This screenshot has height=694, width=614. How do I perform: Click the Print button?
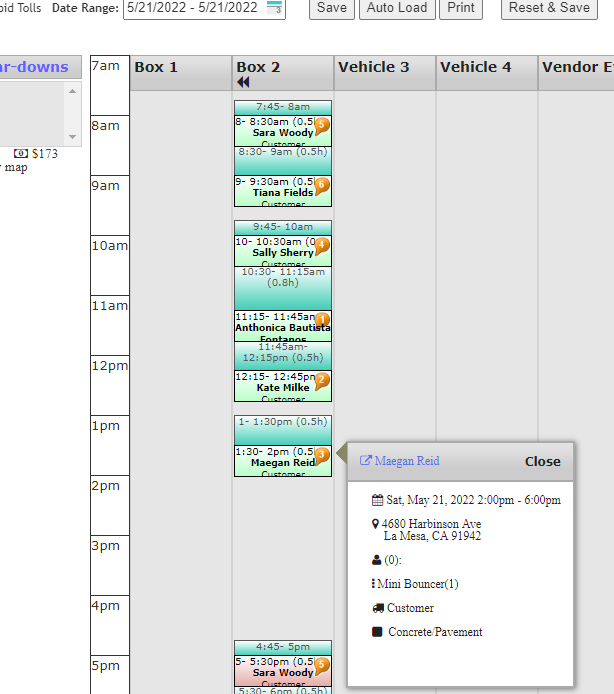461,8
